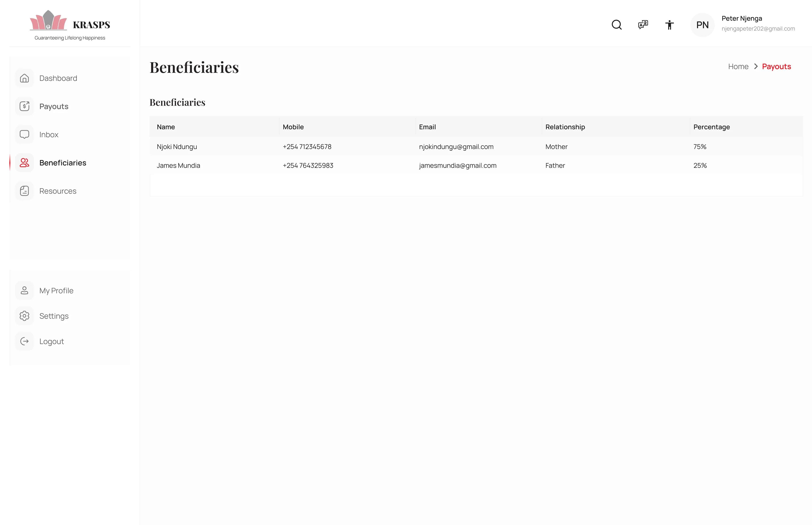Click the PN avatar circle

click(702, 24)
